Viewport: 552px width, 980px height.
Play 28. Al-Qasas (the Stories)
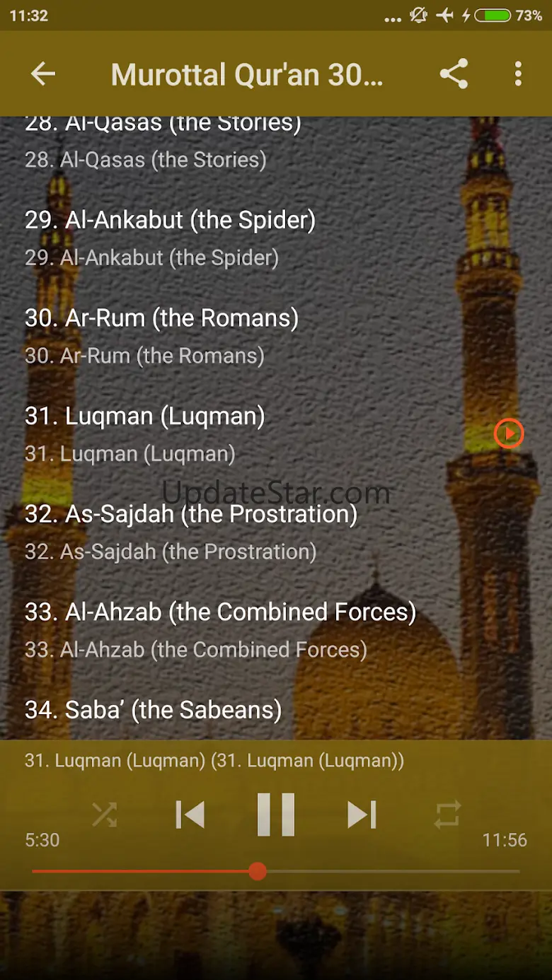point(163,141)
